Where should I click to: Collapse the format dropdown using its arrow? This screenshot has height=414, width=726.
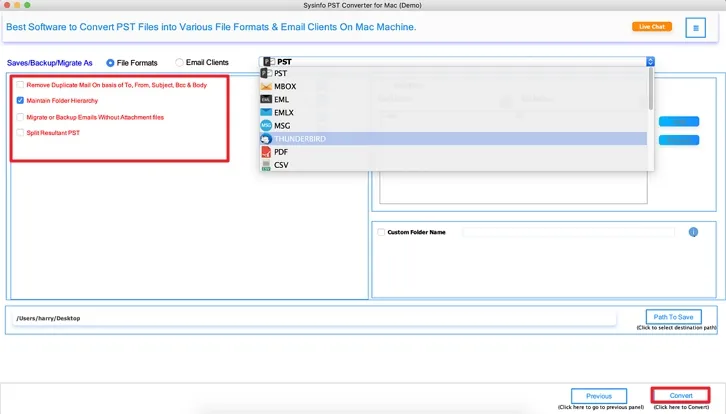tap(650, 62)
